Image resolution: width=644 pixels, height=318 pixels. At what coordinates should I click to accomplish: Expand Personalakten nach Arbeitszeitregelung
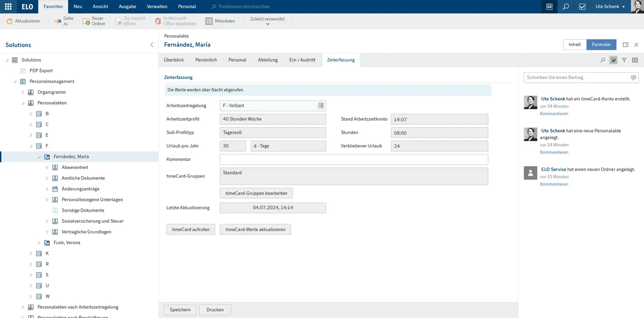point(23,307)
